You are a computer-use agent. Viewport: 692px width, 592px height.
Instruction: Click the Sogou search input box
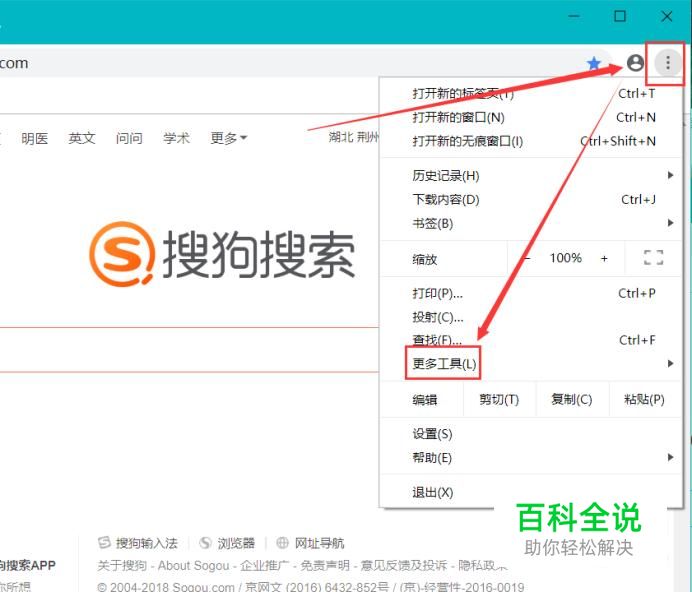189,350
